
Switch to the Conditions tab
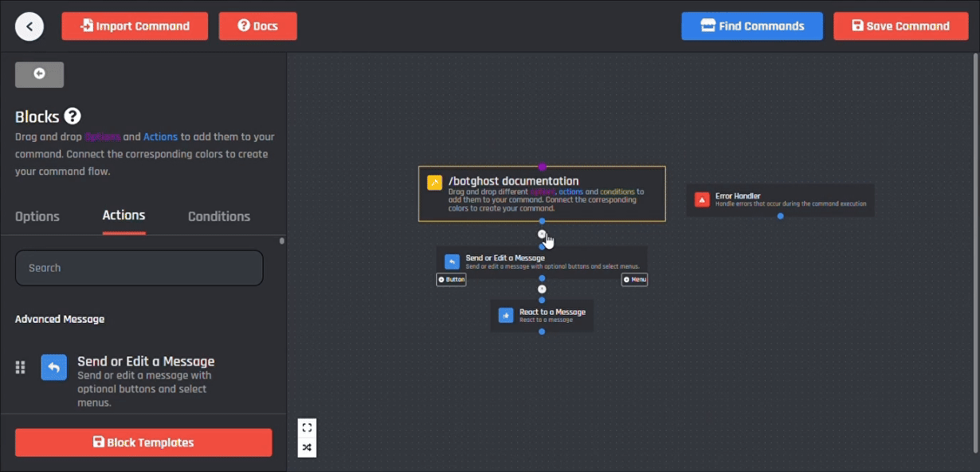click(x=219, y=217)
